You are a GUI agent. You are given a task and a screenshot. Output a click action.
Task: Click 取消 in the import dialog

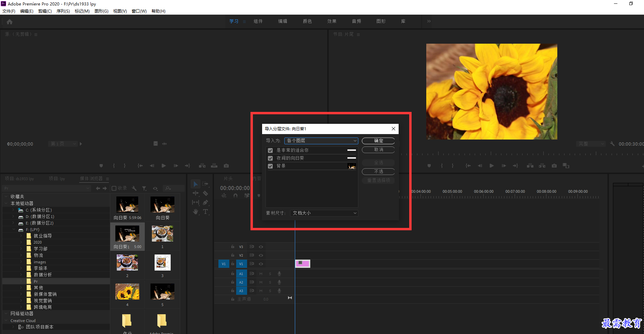pyautogui.click(x=378, y=149)
